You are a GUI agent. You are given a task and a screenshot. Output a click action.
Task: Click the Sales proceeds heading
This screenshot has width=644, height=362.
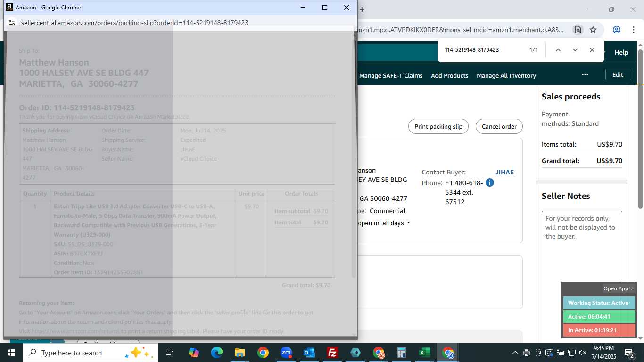click(571, 97)
